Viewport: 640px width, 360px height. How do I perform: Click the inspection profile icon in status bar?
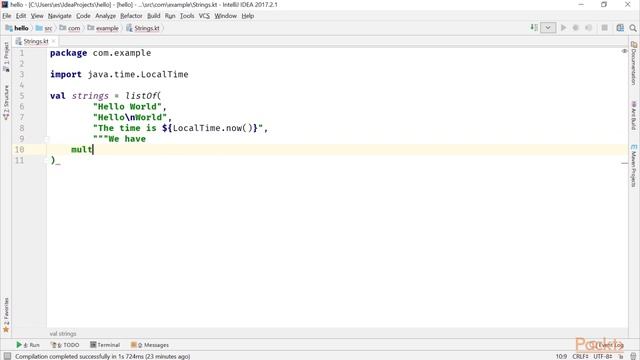633,356
